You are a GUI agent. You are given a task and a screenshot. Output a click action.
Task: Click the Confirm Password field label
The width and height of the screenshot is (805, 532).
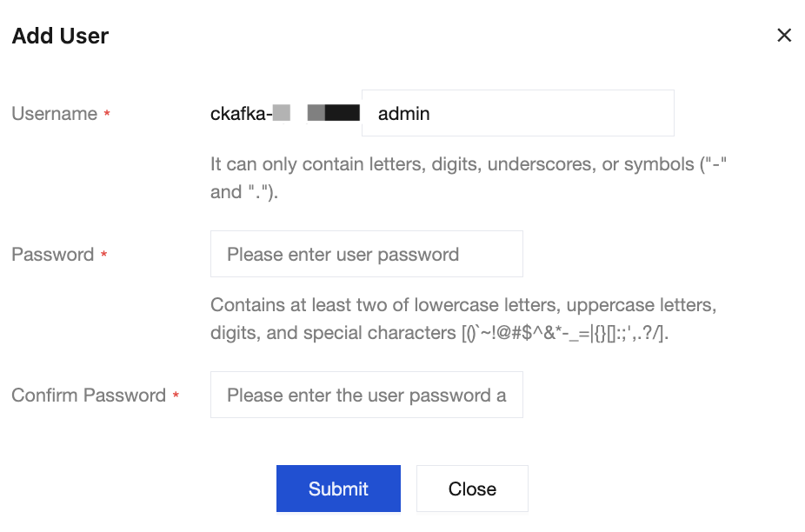[88, 396]
